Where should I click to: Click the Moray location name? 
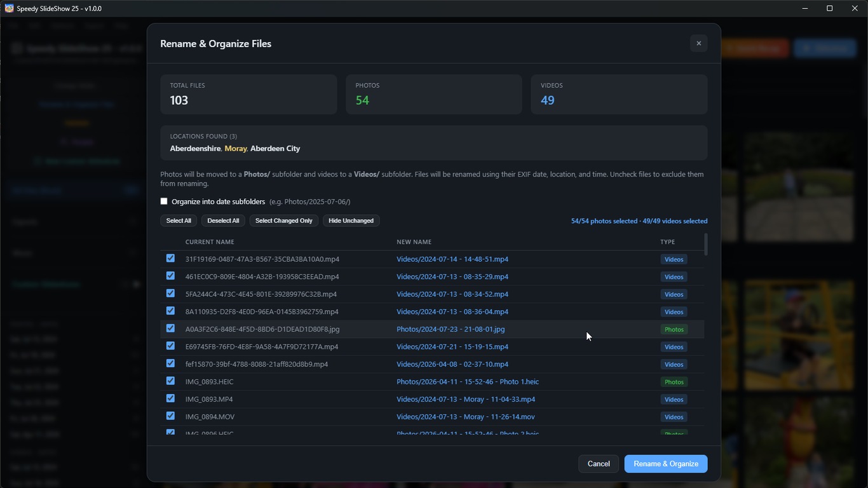pos(235,148)
